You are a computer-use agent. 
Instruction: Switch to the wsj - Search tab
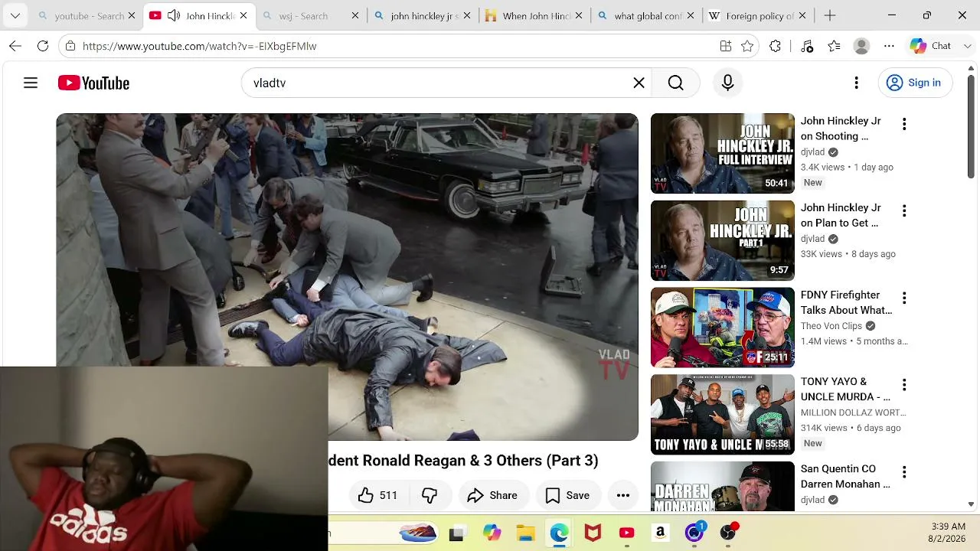pos(310,15)
